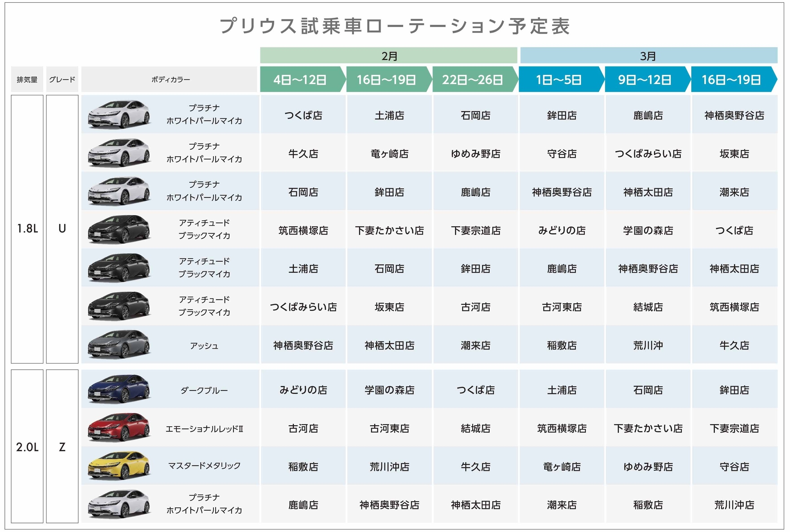The width and height of the screenshot is (790, 532).
Task: Select the red Prius car image
Action: tap(119, 427)
